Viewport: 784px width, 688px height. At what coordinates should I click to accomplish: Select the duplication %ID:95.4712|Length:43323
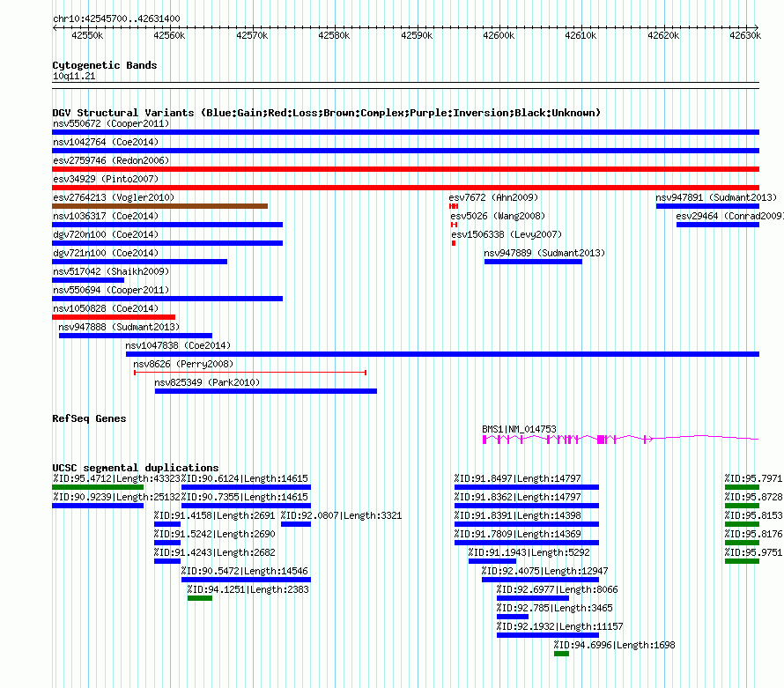tap(116, 478)
